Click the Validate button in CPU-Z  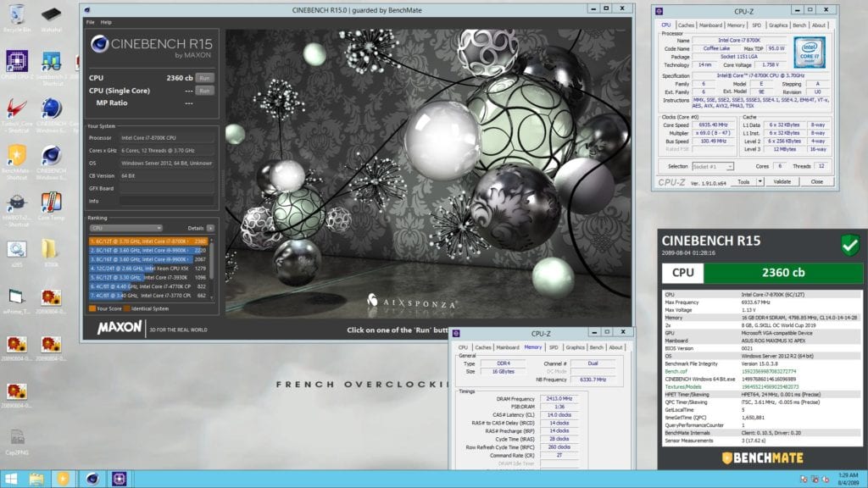click(x=782, y=182)
